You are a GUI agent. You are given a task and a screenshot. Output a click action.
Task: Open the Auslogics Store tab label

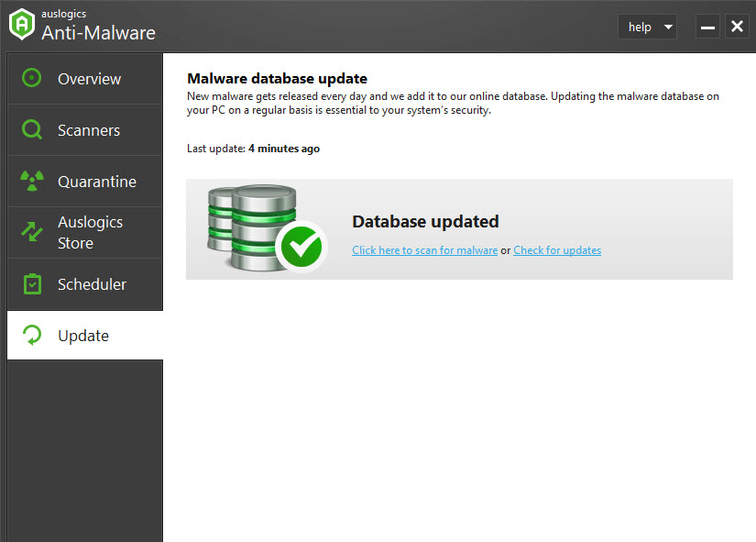90,233
